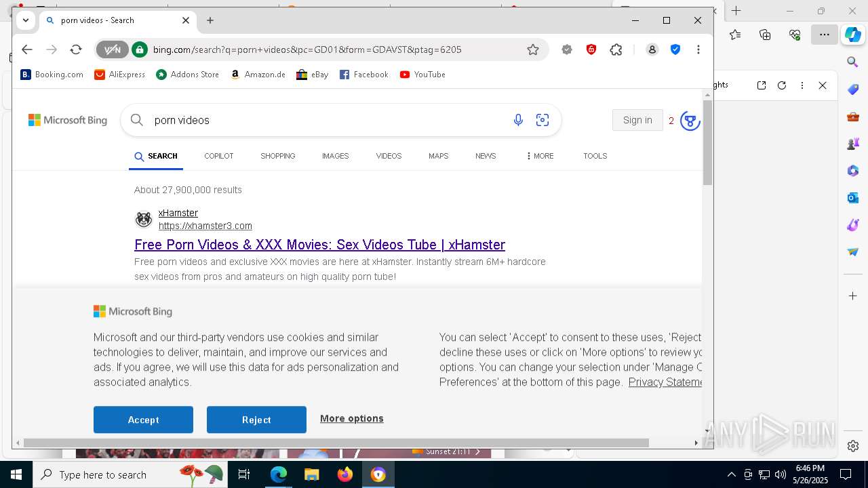The height and width of the screenshot is (488, 868).
Task: Reload the current page
Action: pyautogui.click(x=76, y=49)
